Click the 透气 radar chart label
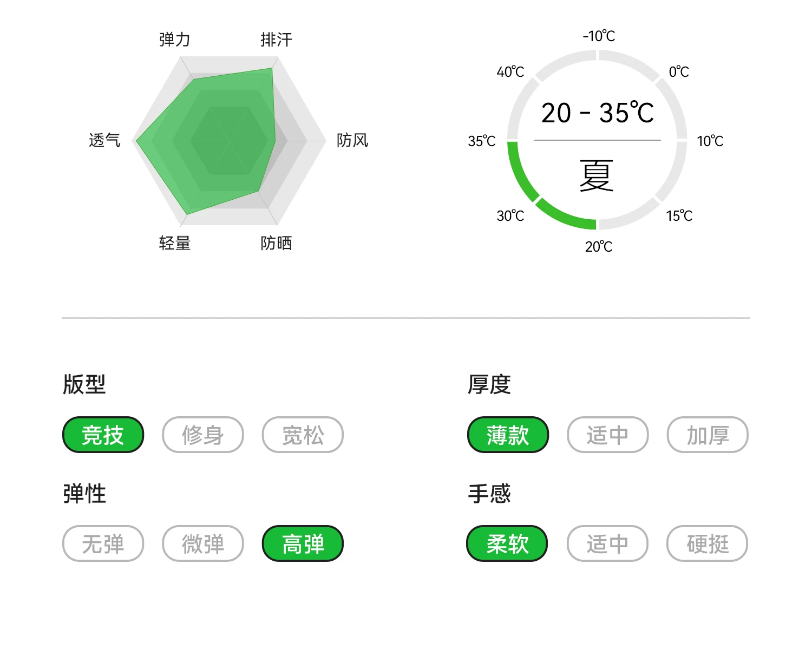Image resolution: width=812 pixels, height=649 pixels. (104, 141)
